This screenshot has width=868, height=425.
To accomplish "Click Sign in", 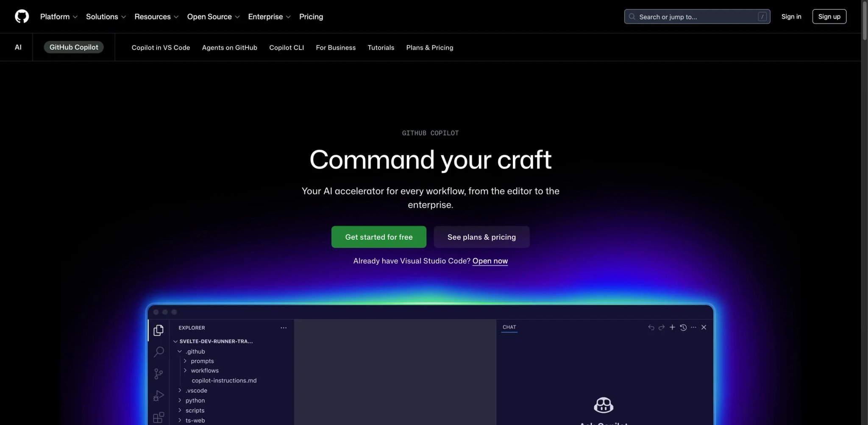I will click(791, 17).
